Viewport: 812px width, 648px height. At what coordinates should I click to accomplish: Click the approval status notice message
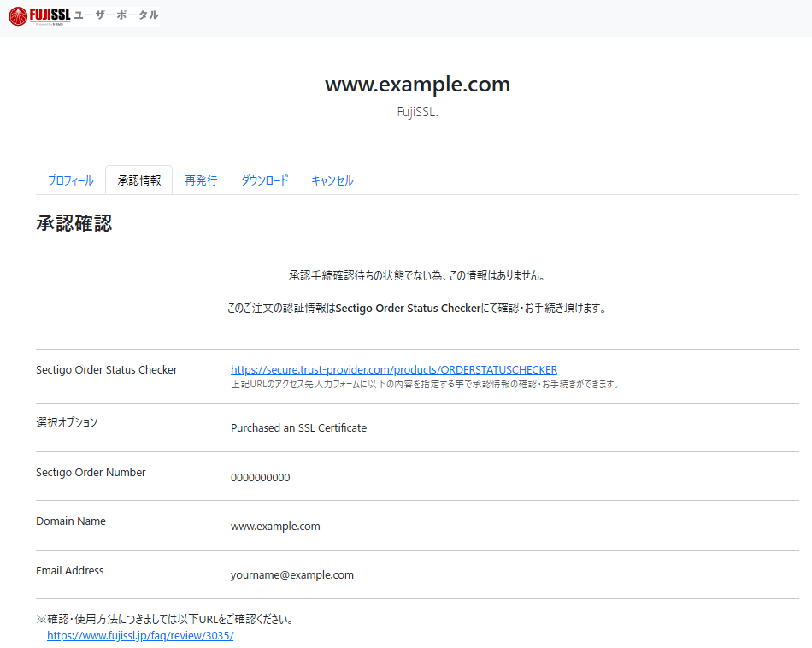(417, 275)
